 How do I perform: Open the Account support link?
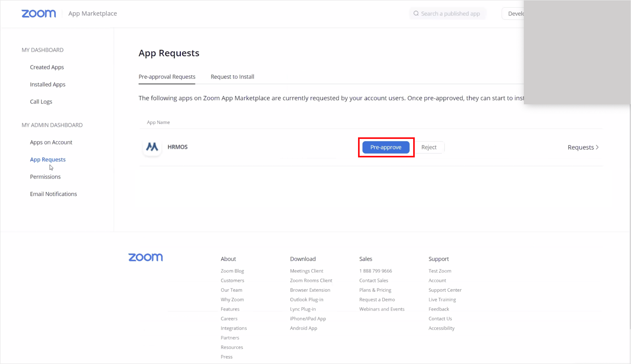[x=437, y=281]
